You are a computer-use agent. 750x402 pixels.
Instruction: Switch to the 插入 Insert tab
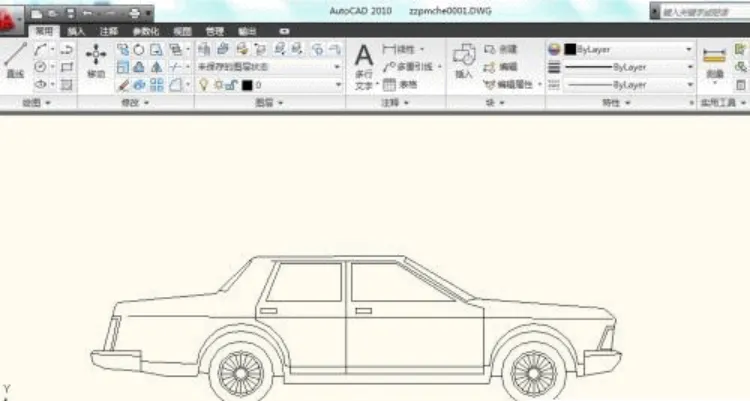[77, 31]
